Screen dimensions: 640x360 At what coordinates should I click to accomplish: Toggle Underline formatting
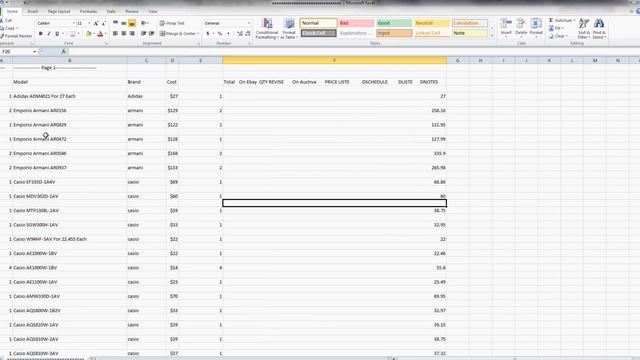[x=57, y=33]
